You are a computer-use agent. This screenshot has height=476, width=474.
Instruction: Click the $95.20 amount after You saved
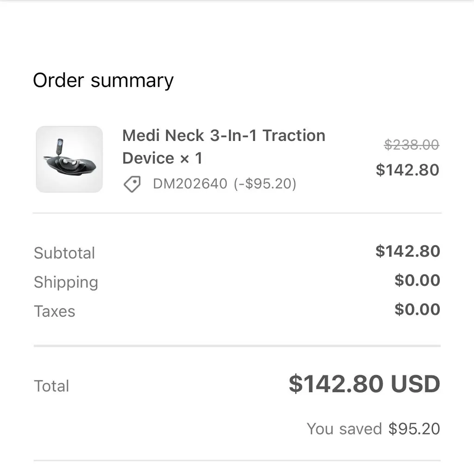[x=414, y=429]
